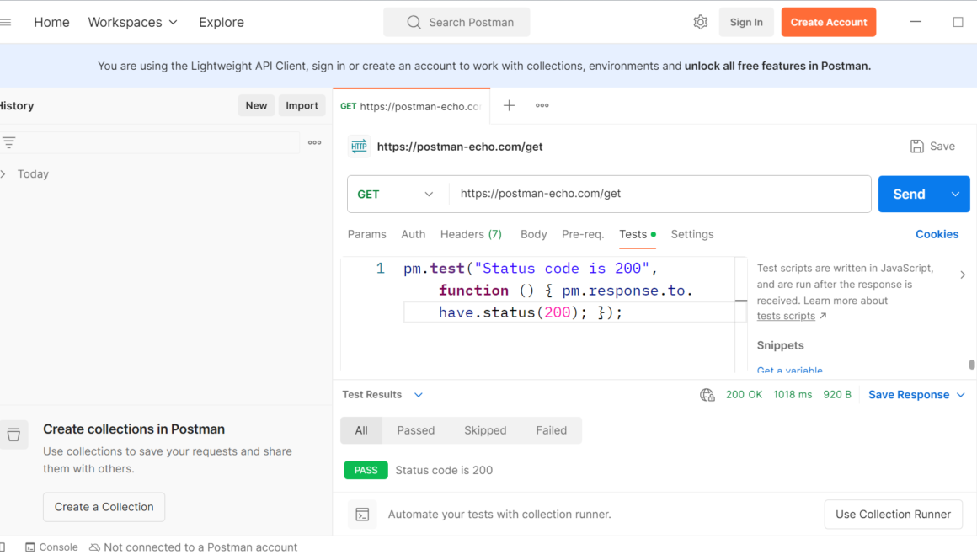
Task: Add a new request tab
Action: click(x=509, y=105)
